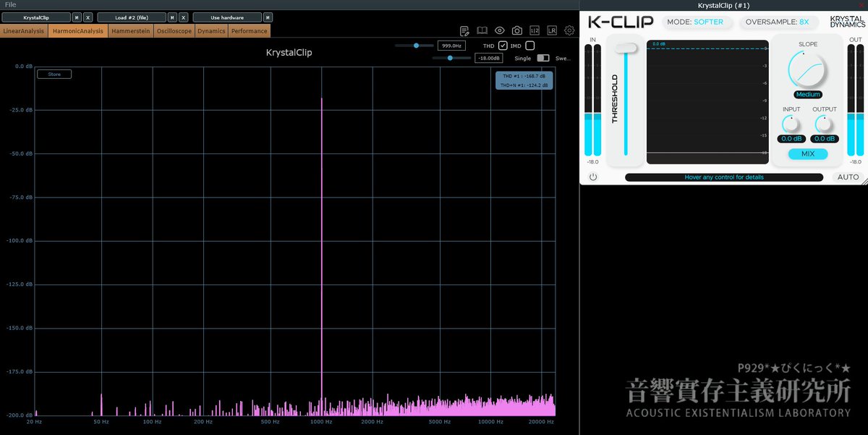This screenshot has height=435, width=868.
Task: Click X button next to KrystalClip slot
Action: [88, 17]
